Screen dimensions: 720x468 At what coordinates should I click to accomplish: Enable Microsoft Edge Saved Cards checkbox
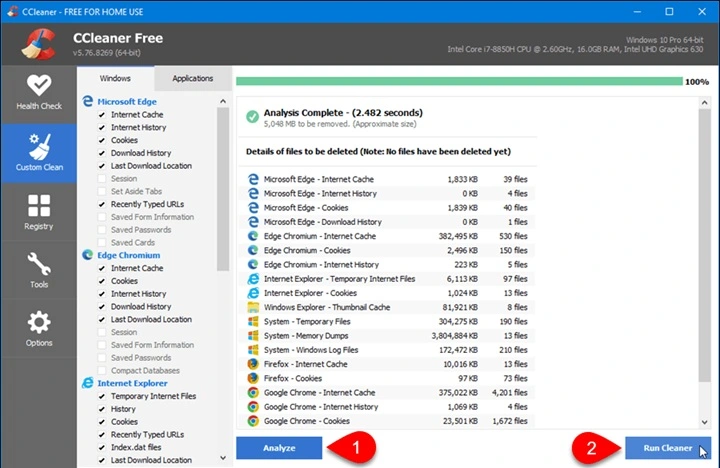click(x=102, y=242)
